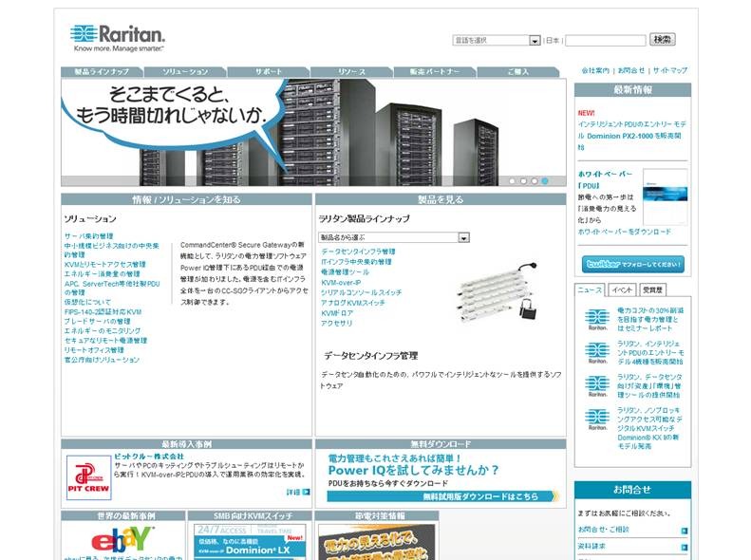Click the arrow icon beside お問合せ・ご相談

[x=685, y=531]
